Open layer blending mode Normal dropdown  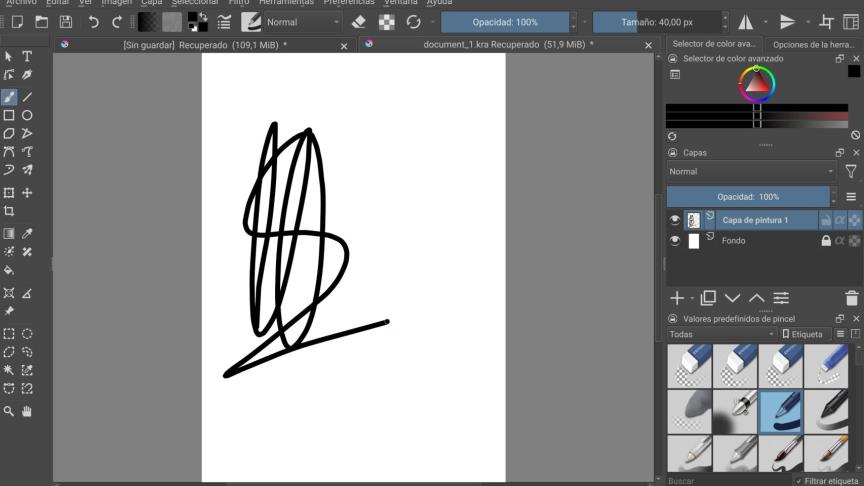pos(751,171)
